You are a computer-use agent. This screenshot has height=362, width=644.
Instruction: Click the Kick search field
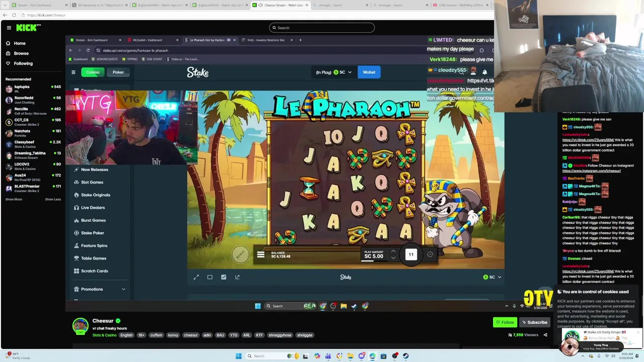tap(322, 28)
